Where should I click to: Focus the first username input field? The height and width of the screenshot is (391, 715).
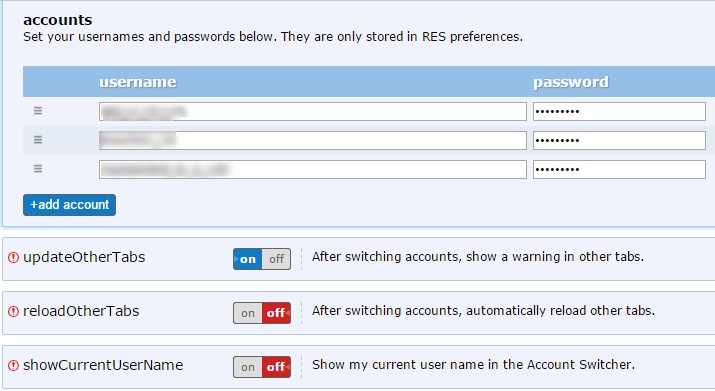tap(313, 112)
